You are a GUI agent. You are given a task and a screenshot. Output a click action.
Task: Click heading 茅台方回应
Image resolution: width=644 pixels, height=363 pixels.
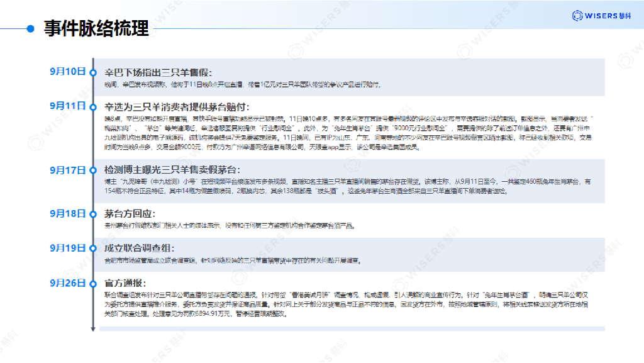130,214
